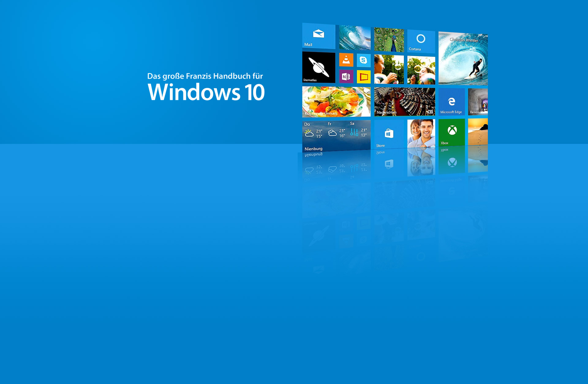Screen dimensions: 588x384
Task: Launch the Sternatlas tile
Action: [x=318, y=67]
